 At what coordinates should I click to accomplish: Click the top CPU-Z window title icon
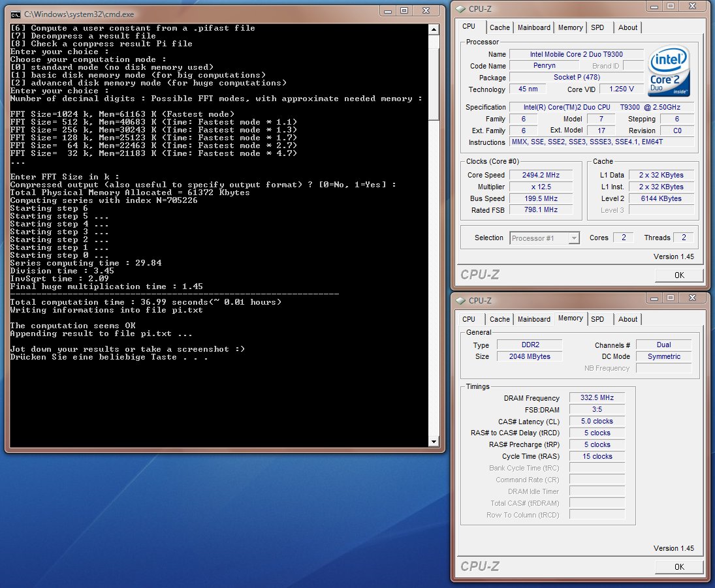coord(460,8)
